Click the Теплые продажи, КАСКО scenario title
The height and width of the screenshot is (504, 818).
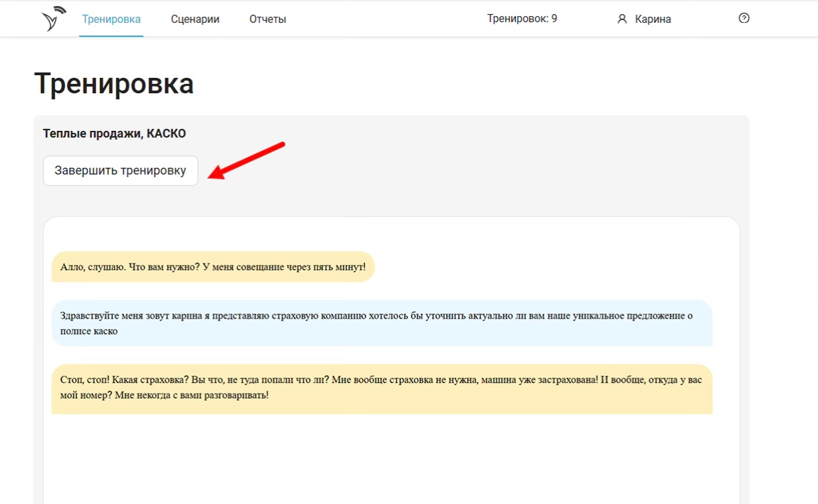[115, 134]
